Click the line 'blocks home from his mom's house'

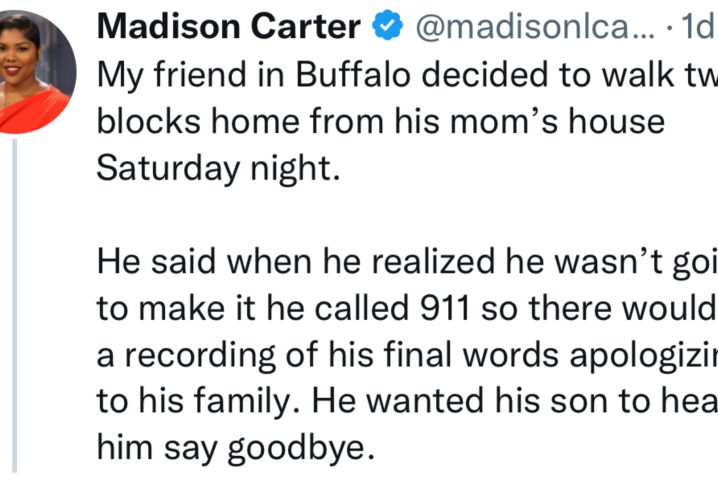point(381,122)
